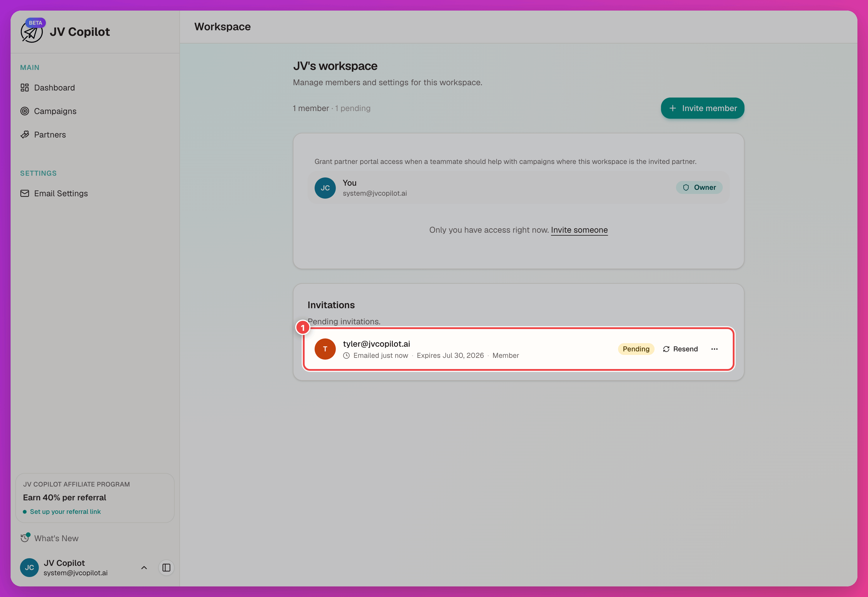Click the Owner role badge

tap(699, 187)
